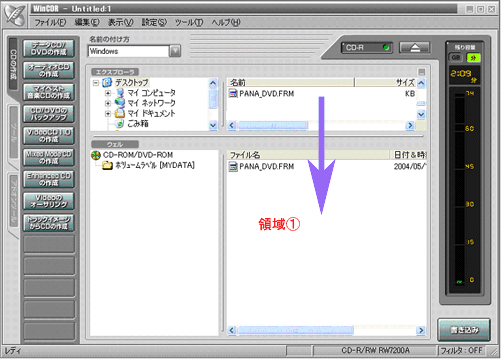502x360 pixels.
Task: Click the well file list horizontal scrollbar thumb
Action: point(295,330)
